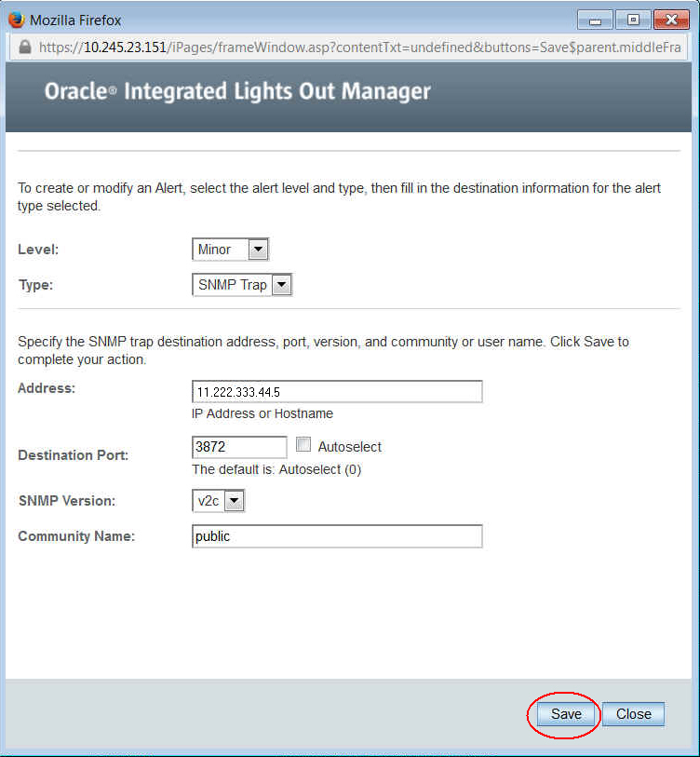Click the 'Community Name:' label
700x757 pixels.
point(76,536)
